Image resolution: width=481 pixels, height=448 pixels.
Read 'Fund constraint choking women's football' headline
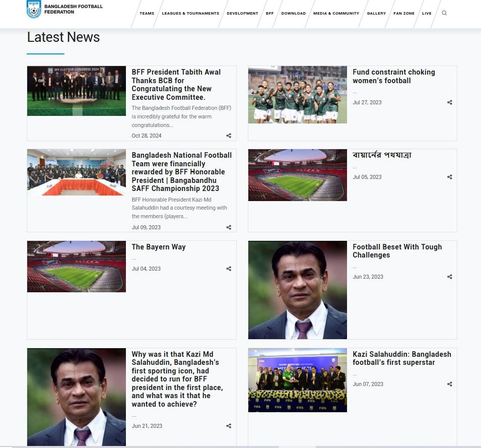393,76
